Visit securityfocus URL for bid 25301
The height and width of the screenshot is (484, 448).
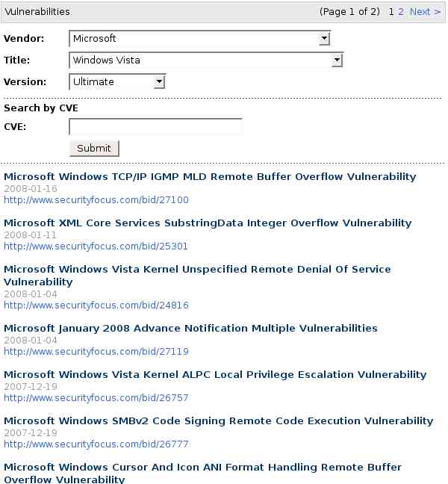[x=96, y=246]
